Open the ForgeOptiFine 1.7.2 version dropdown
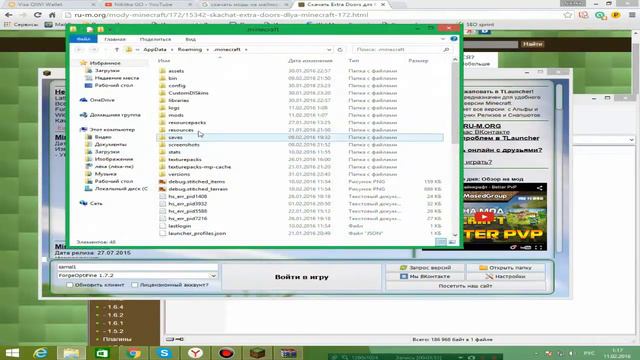640x360 pixels. click(x=213, y=276)
